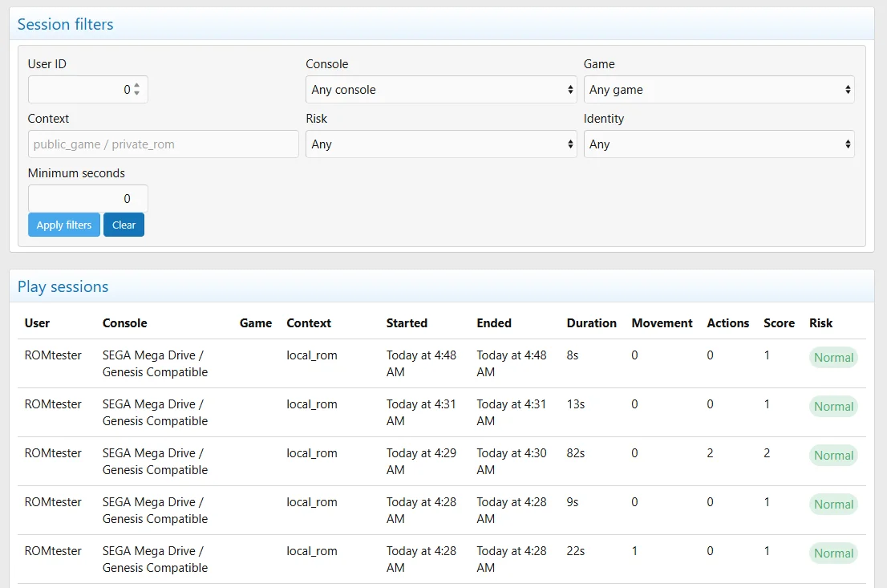Click the 8s duration cell
Viewport: 887px width, 588px height.
pyautogui.click(x=573, y=355)
